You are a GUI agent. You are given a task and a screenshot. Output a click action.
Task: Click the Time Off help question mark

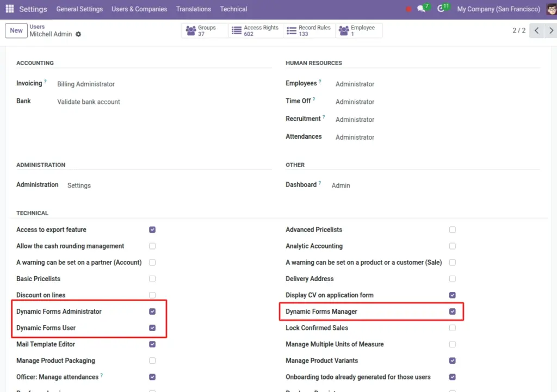314,99
